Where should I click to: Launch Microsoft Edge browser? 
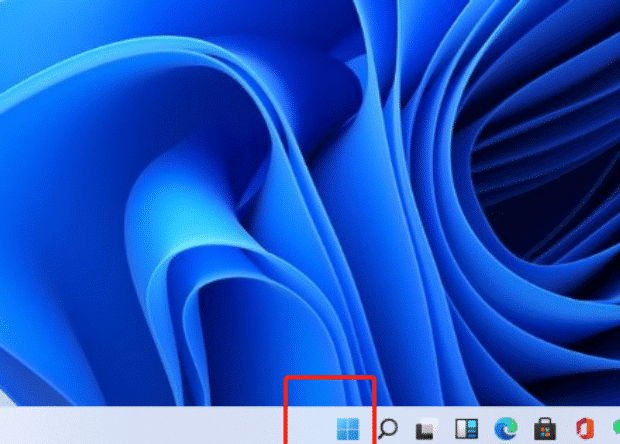pyautogui.click(x=504, y=429)
